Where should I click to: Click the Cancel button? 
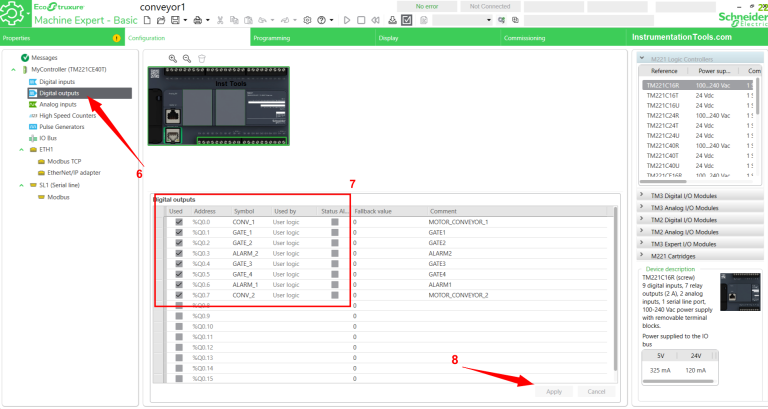(x=596, y=391)
